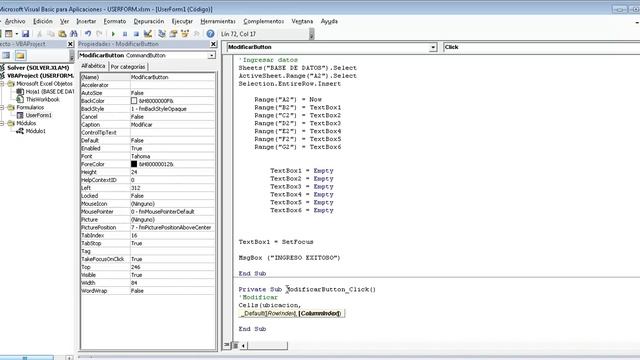Select ThisWorkbook in project tree
The width and height of the screenshot is (640, 360).
pyautogui.click(x=42, y=100)
